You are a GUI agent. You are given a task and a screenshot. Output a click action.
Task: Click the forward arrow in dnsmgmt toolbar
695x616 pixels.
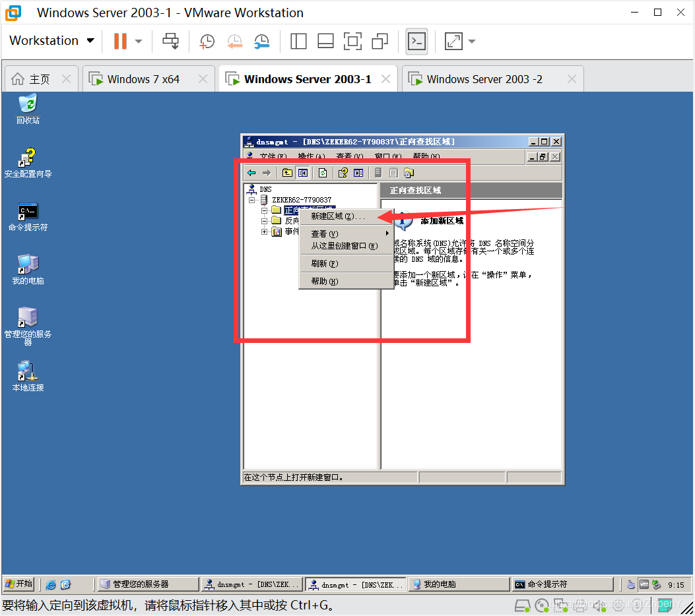(x=267, y=173)
